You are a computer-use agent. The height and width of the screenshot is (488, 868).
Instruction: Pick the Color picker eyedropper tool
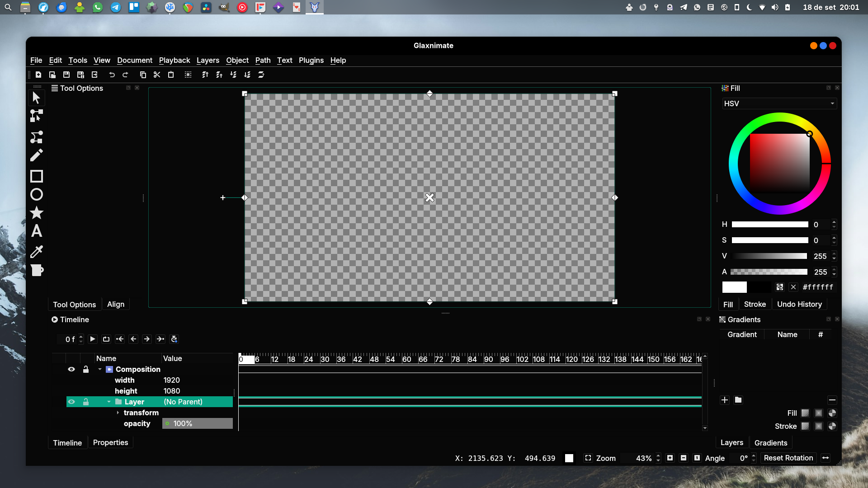point(37,252)
